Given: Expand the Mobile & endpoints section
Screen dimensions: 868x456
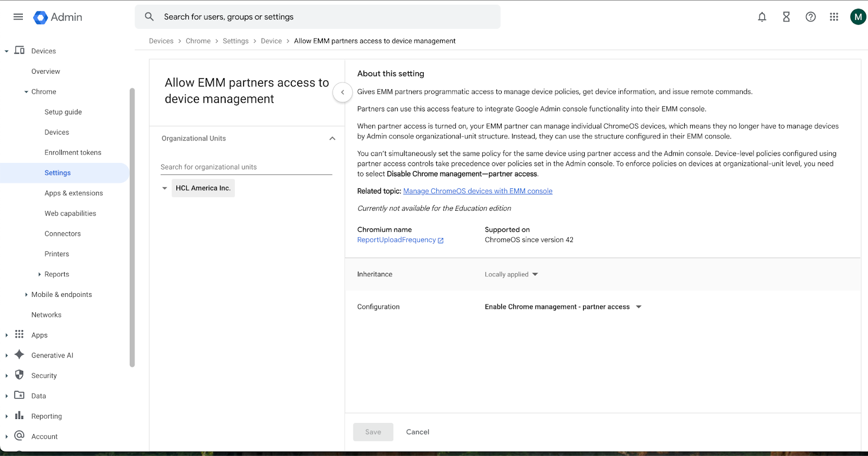Looking at the screenshot, I should pyautogui.click(x=27, y=295).
